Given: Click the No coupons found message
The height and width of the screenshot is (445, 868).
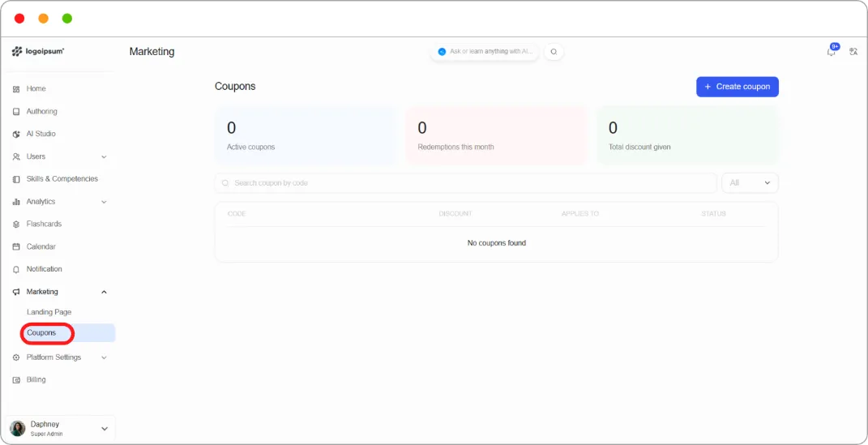Looking at the screenshot, I should click(497, 243).
